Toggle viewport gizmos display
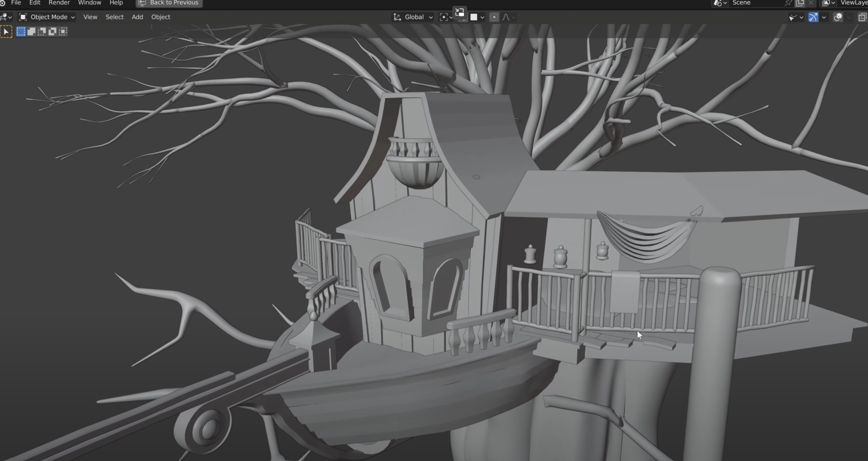 pyautogui.click(x=813, y=17)
